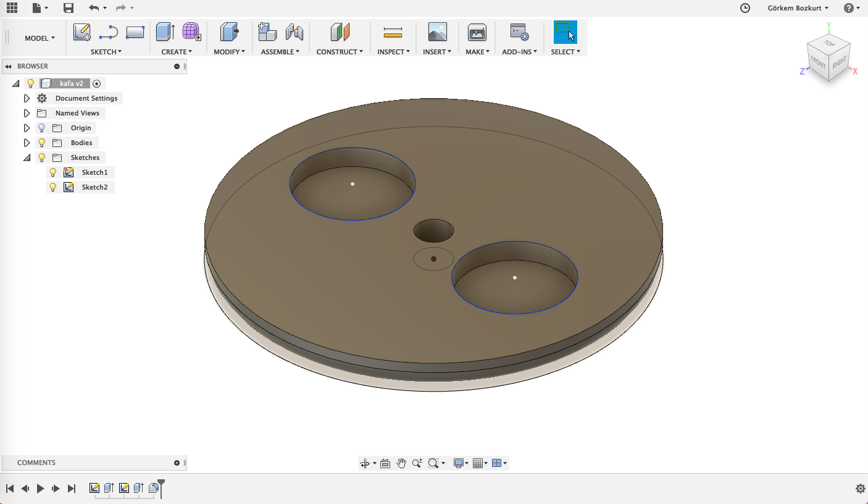Image resolution: width=868 pixels, height=504 pixels.
Task: Open the CREATE menu
Action: 177,52
